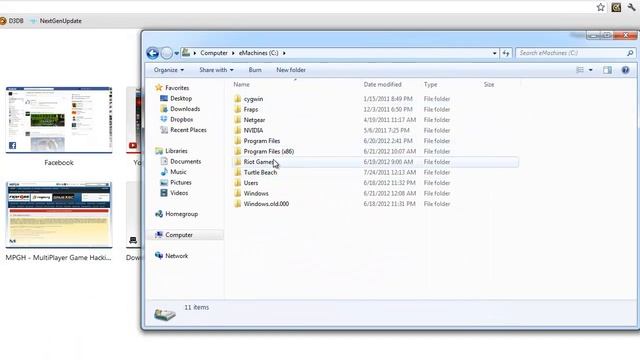Viewport: 640px width, 360px height.
Task: Click browser extension icon beside star
Action: point(616,7)
